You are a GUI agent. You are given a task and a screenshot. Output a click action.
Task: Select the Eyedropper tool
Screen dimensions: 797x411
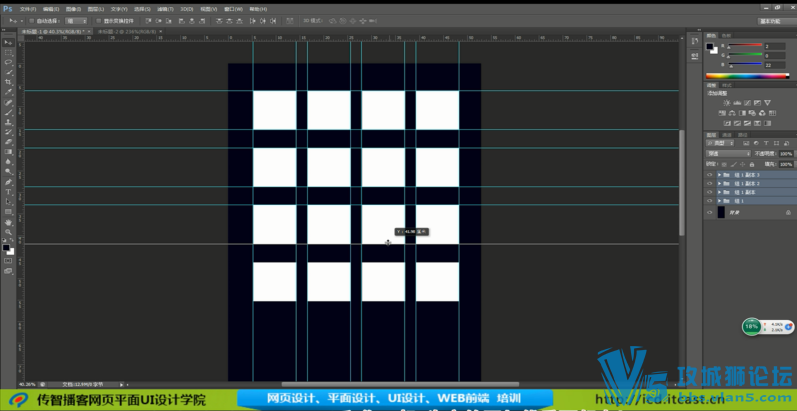(8, 92)
